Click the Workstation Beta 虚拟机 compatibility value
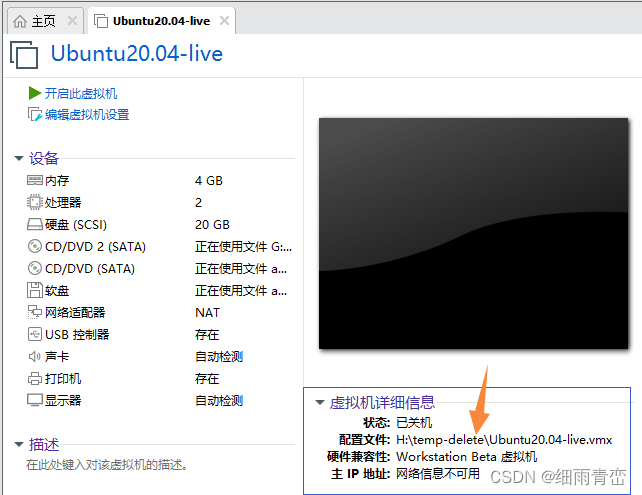This screenshot has width=642, height=495. pos(467,457)
